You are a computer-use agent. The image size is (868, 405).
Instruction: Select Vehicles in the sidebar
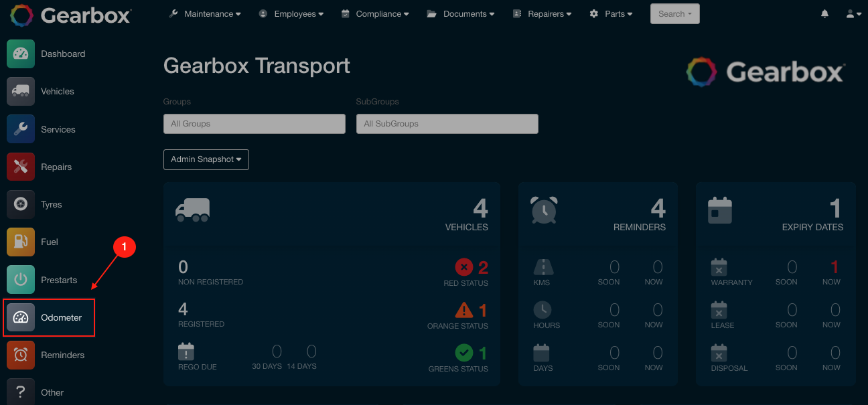[58, 92]
